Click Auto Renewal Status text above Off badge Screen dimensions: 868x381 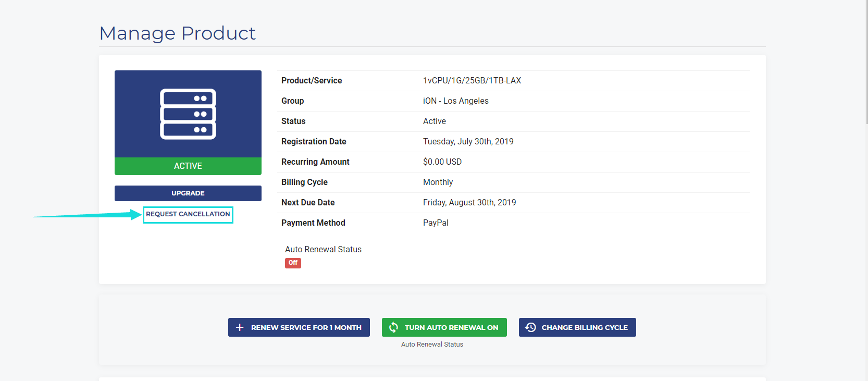(x=323, y=250)
